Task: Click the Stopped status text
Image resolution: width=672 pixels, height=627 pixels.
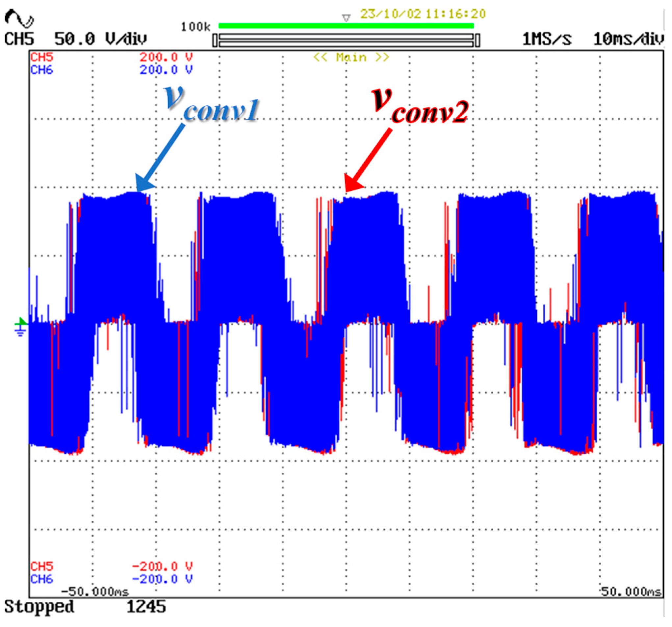Action: click(x=39, y=606)
